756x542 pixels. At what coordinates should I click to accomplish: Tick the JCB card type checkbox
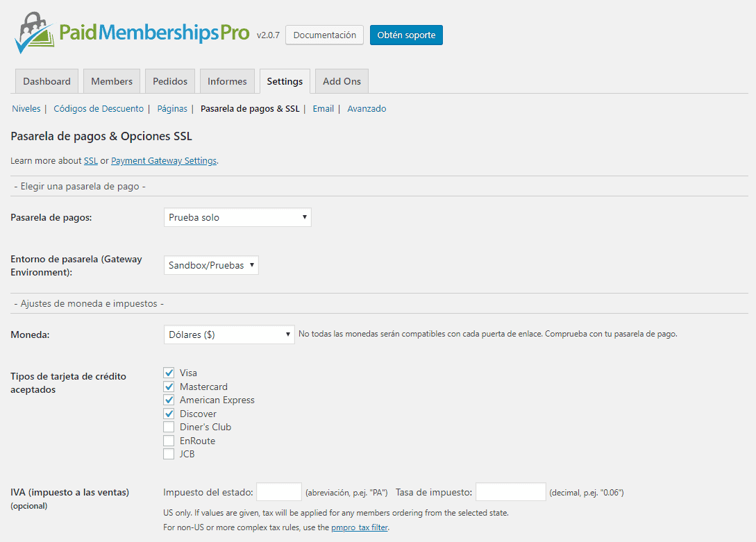pyautogui.click(x=169, y=455)
